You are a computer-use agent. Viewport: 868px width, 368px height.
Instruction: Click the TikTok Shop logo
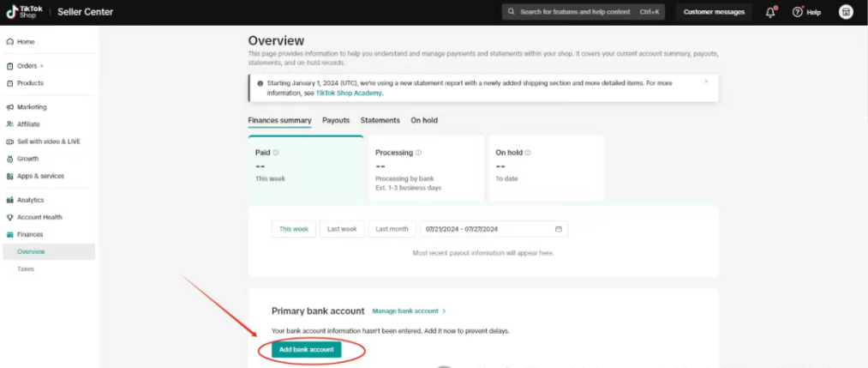[23, 12]
